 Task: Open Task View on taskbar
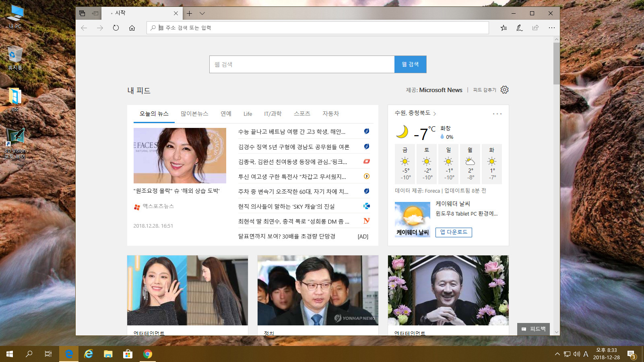click(48, 354)
